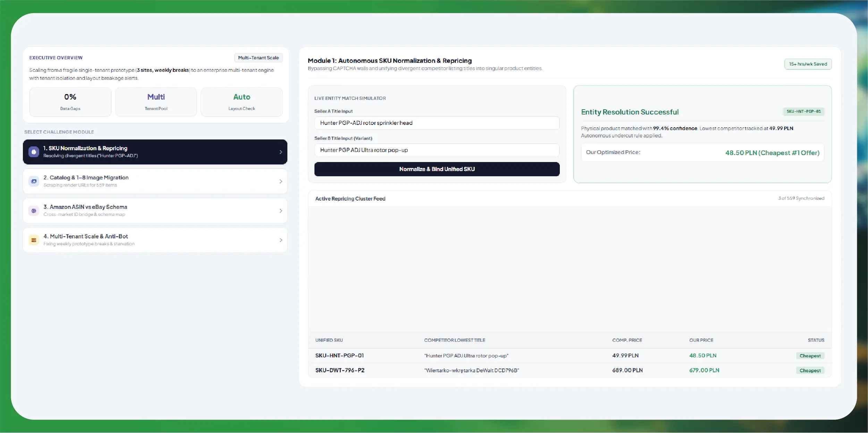
Task: Click the Multi-Tenant Scale & Anti-Bot icon
Action: 34,240
